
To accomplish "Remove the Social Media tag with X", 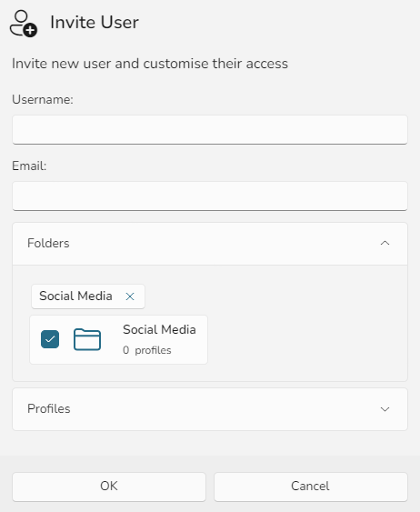I will click(x=130, y=296).
